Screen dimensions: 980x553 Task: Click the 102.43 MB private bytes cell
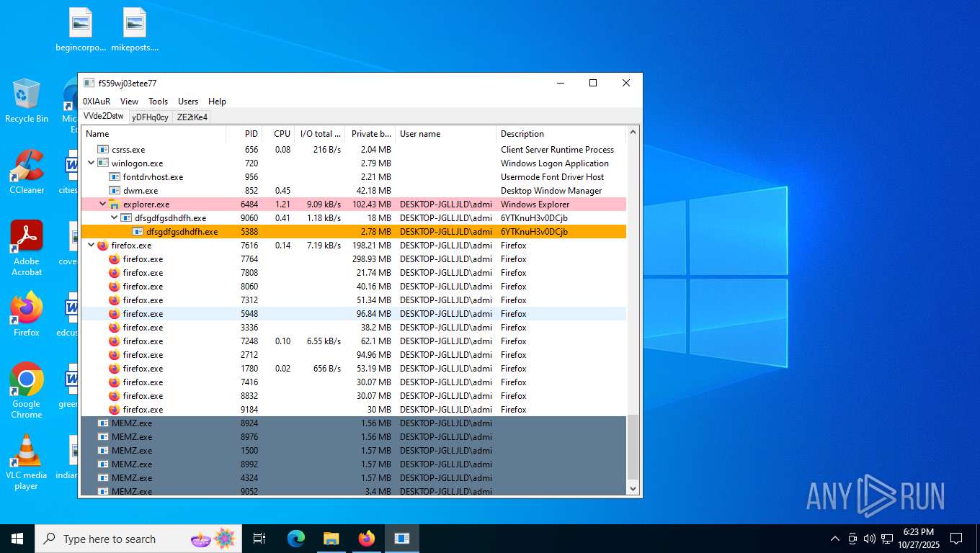click(x=370, y=204)
